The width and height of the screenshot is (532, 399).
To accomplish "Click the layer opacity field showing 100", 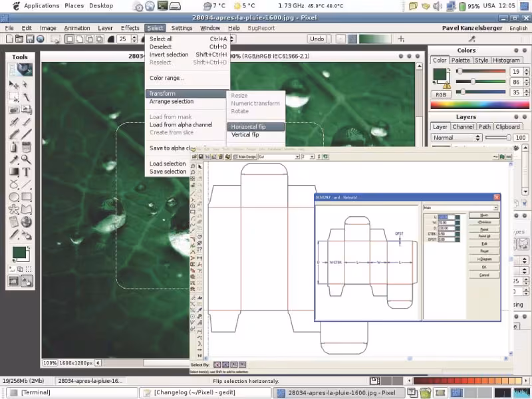I will click(x=520, y=138).
